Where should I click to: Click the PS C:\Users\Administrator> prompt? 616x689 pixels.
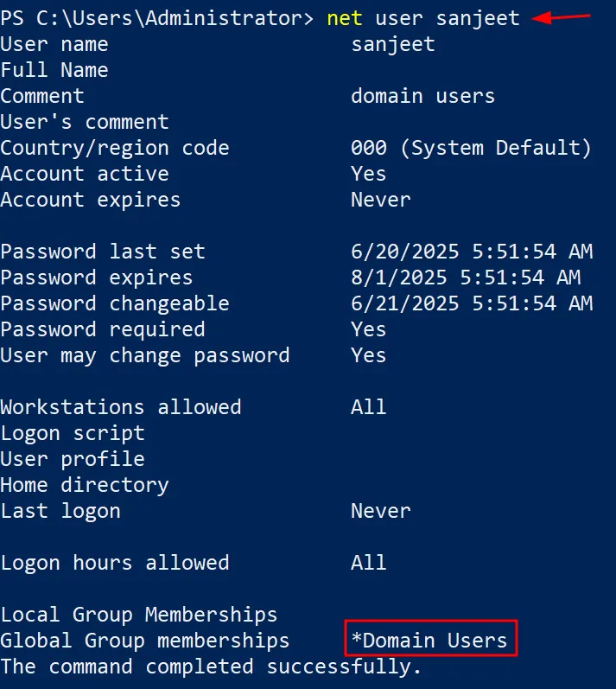tap(156, 18)
